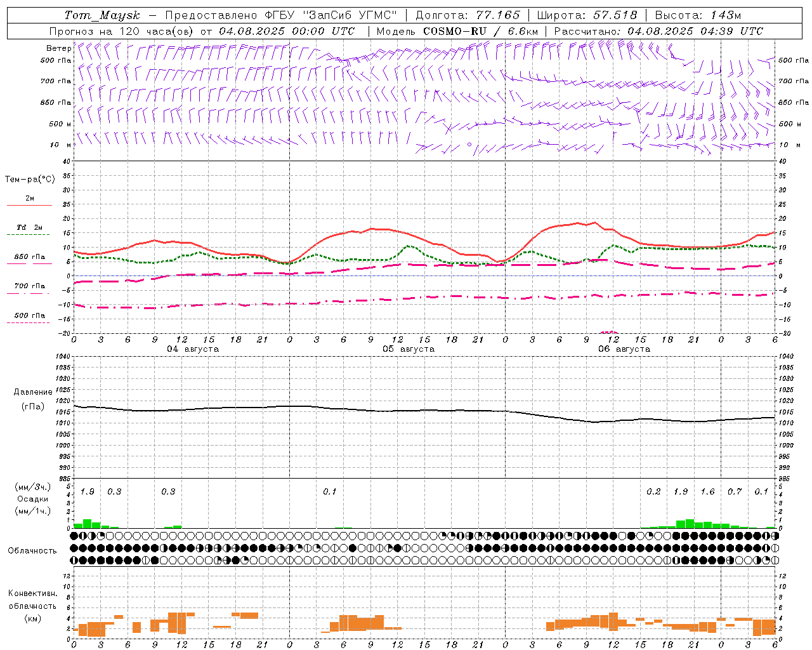This screenshot has height=650, width=812.
Task: Click the 2м temperature legend entry
Action: 30,198
